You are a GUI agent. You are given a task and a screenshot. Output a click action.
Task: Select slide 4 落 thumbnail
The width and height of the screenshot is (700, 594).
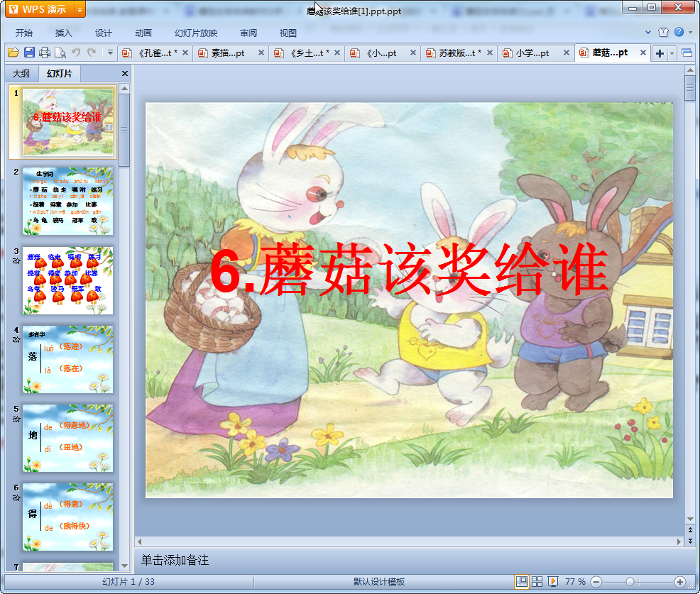coord(68,359)
